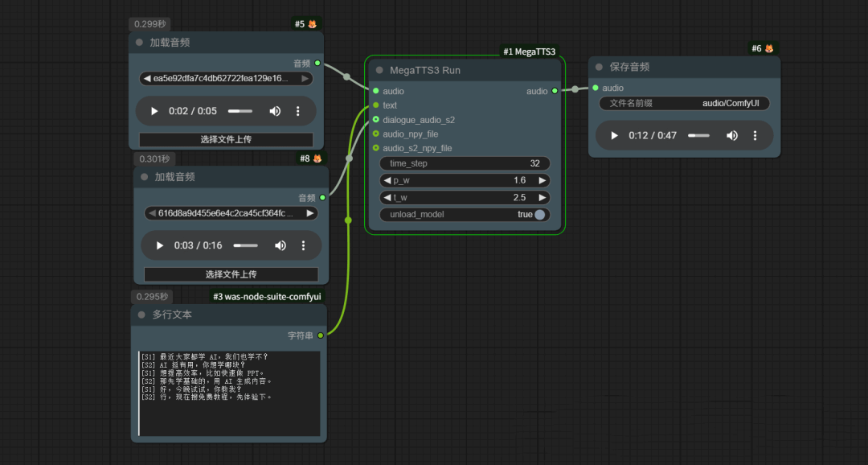Collapse the 保存音频 node

click(599, 67)
